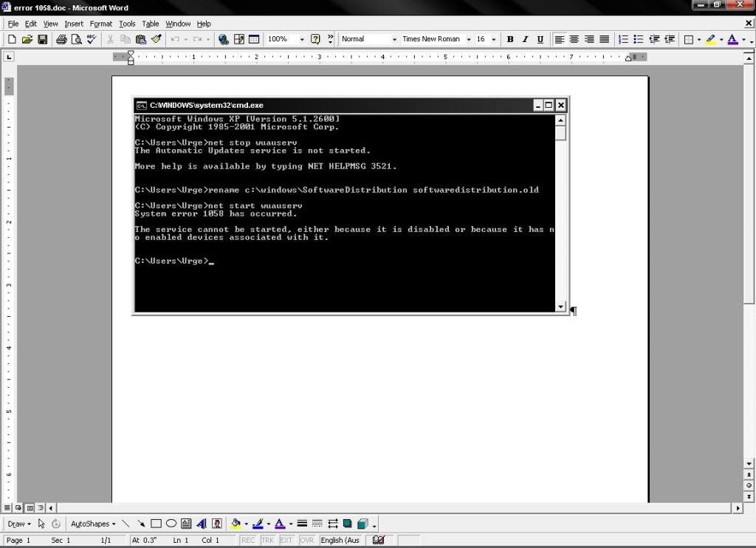Open the 3-D style options
This screenshot has width=756, height=548.
pyautogui.click(x=363, y=524)
